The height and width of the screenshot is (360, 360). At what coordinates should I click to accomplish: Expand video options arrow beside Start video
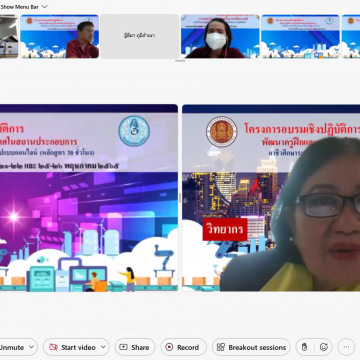pos(103,347)
